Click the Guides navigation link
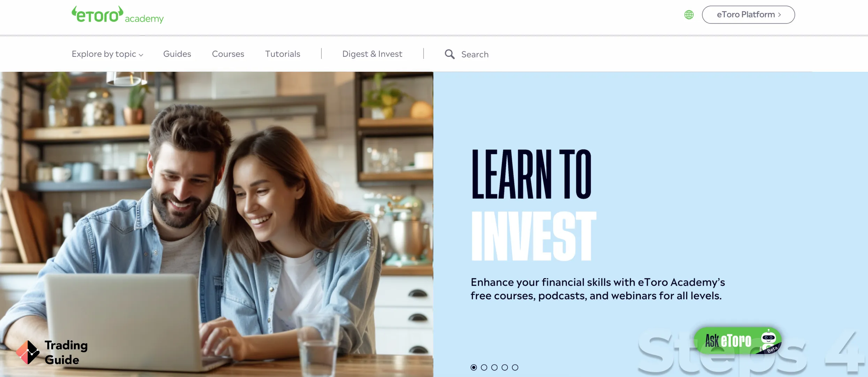Viewport: 868px width, 377px height. tap(177, 53)
